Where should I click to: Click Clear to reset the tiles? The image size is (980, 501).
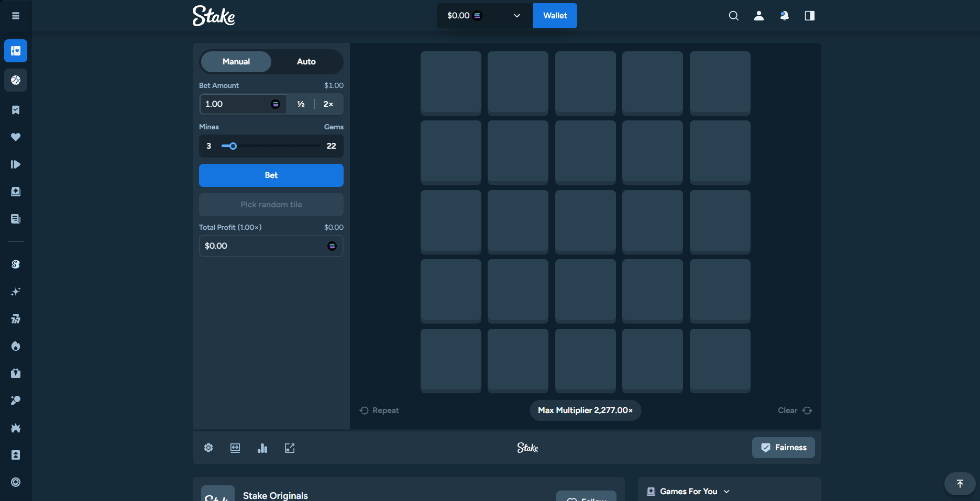795,410
